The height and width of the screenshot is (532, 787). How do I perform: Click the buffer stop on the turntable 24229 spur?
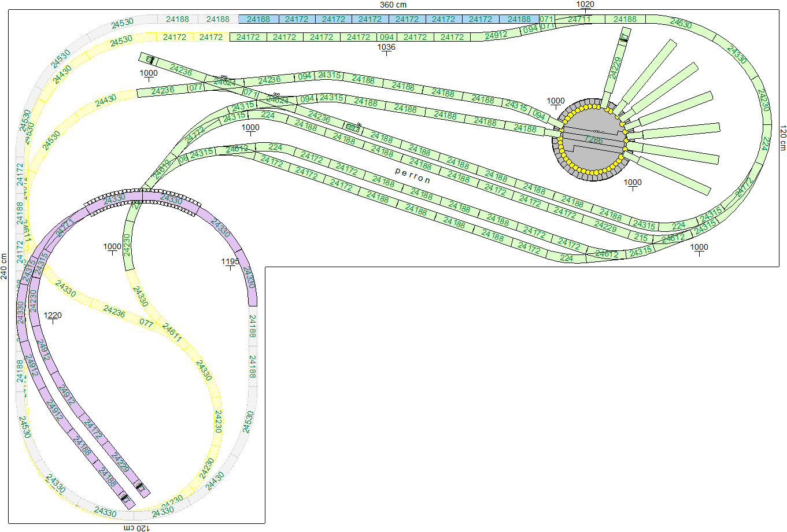624,39
